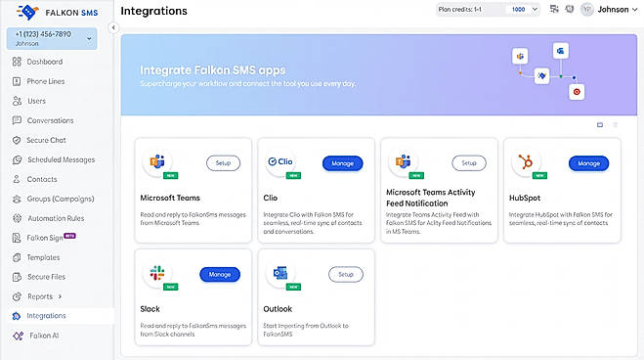The height and width of the screenshot is (360, 644).
Task: Click the Templates icon
Action: 17,257
